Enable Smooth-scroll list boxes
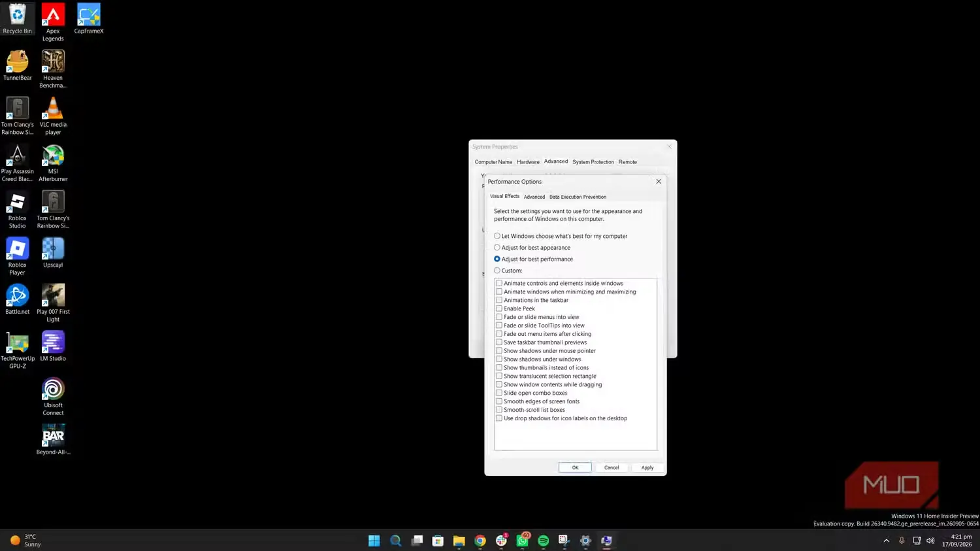Image resolution: width=980 pixels, height=551 pixels. click(x=499, y=410)
